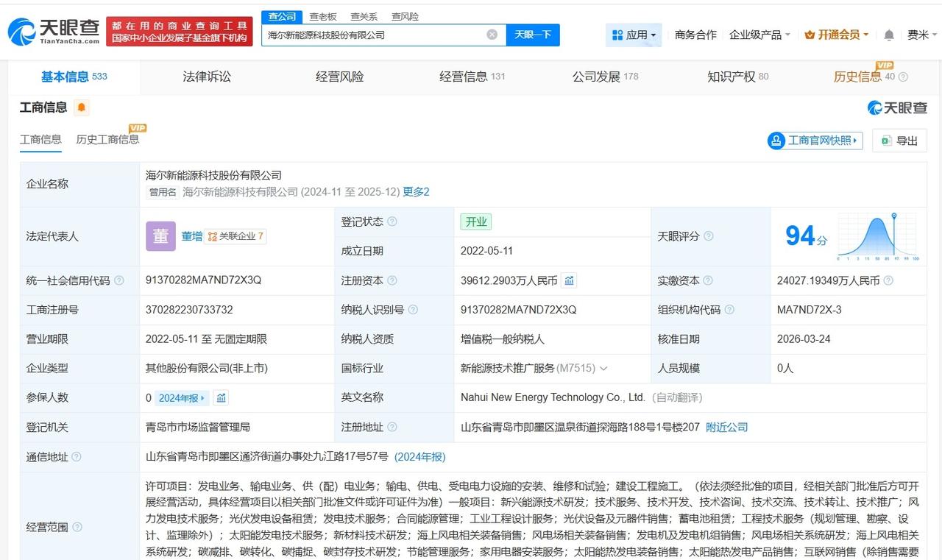Click the 天眼一下 search button

click(533, 35)
